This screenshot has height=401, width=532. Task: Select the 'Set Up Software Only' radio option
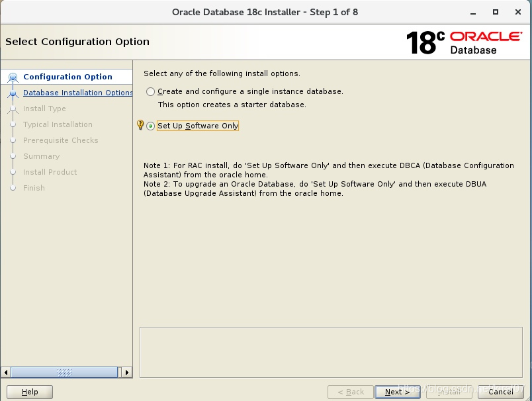tap(150, 126)
